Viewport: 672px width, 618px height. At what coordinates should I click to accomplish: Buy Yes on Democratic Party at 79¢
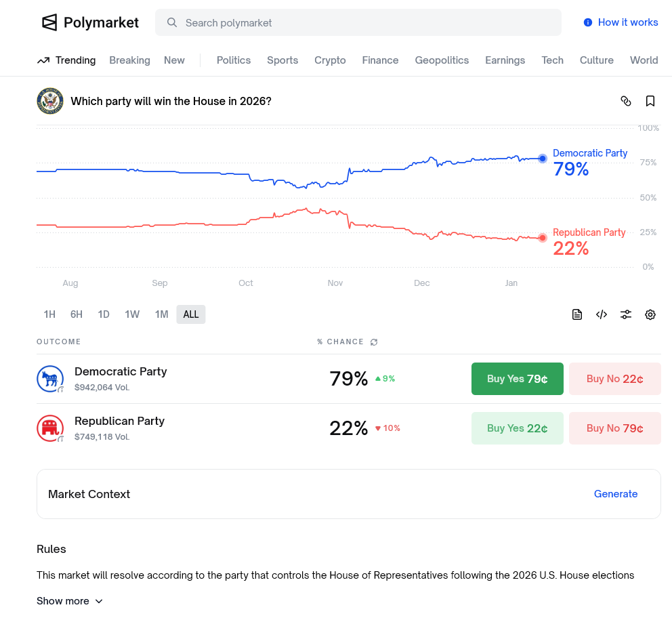[x=517, y=379]
